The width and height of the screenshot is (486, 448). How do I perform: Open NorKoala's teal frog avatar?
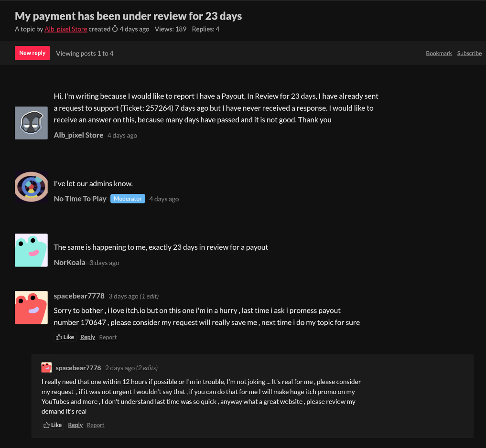32,250
